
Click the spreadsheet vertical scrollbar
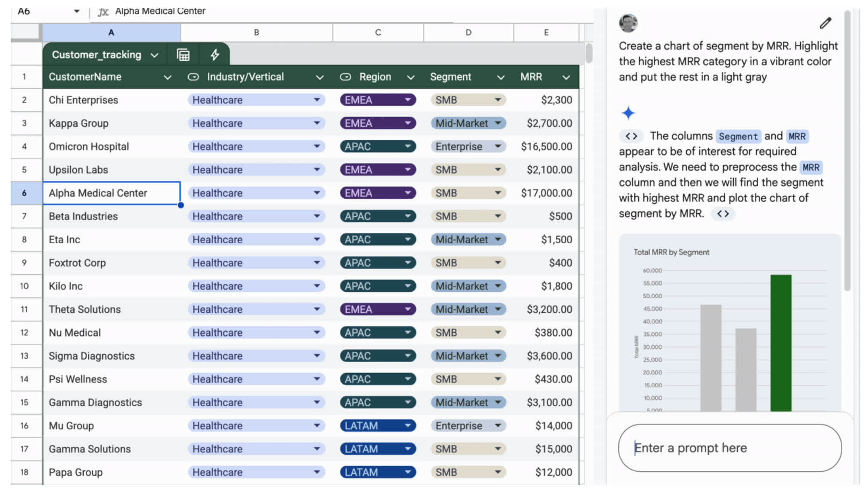589,53
